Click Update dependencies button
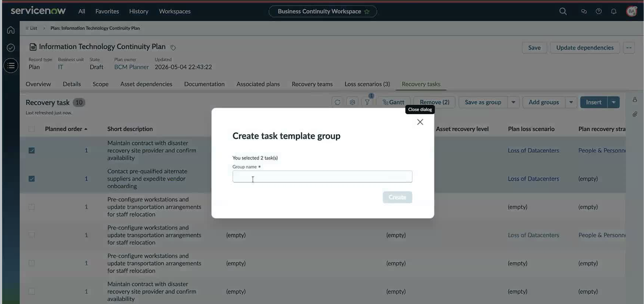This screenshot has width=644, height=304. (x=585, y=48)
